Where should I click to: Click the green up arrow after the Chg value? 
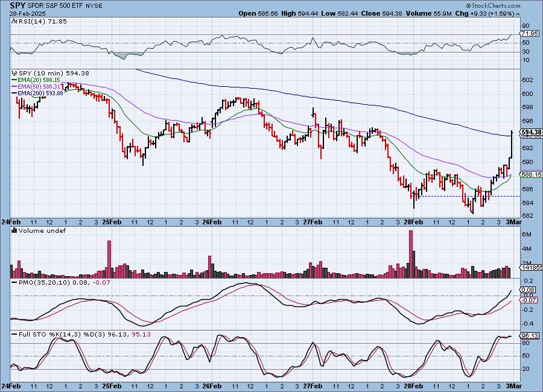click(x=518, y=14)
